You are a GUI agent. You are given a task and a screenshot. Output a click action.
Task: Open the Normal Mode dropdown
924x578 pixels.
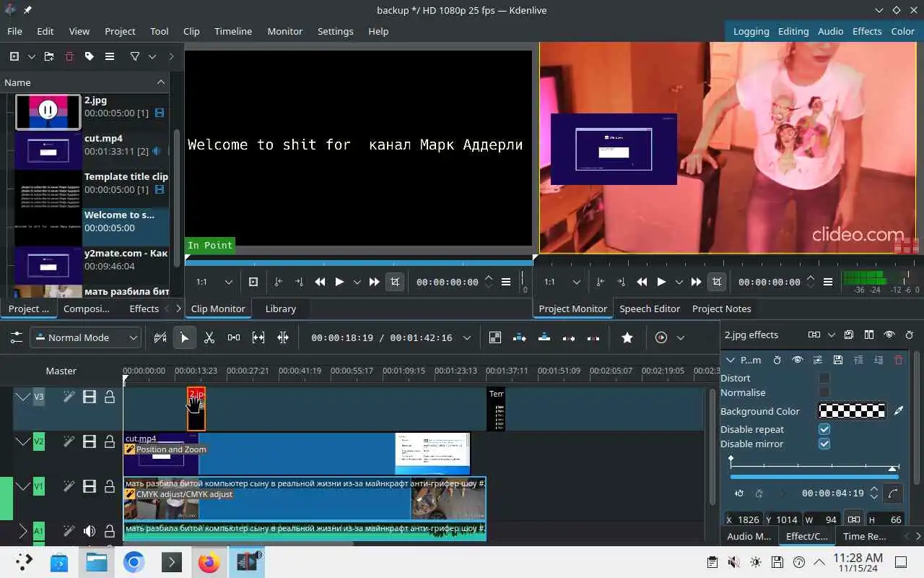pyautogui.click(x=86, y=337)
